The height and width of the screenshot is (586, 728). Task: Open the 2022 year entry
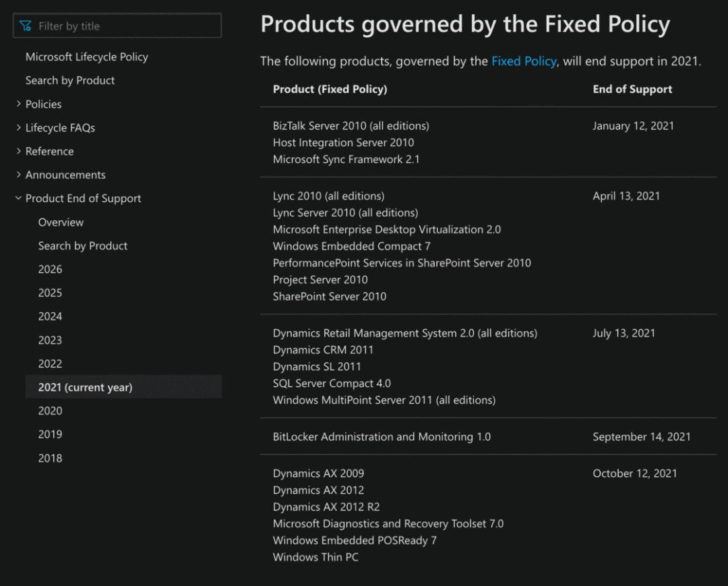[50, 363]
